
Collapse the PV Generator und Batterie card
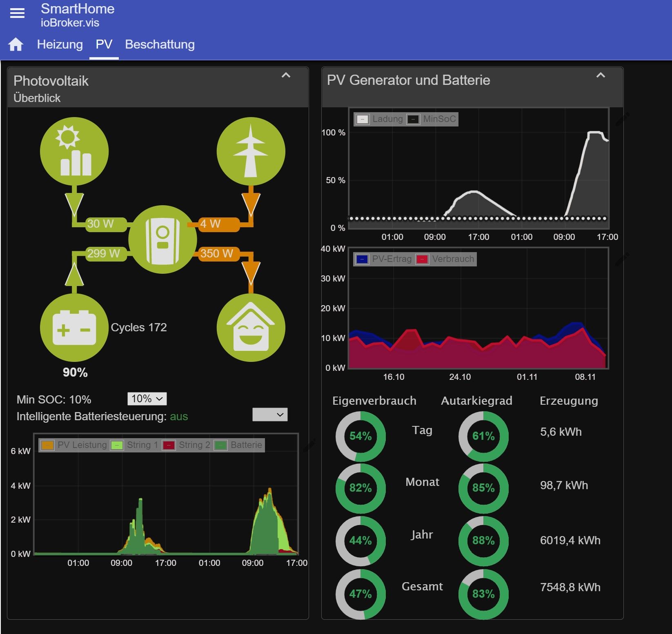pyautogui.click(x=601, y=75)
